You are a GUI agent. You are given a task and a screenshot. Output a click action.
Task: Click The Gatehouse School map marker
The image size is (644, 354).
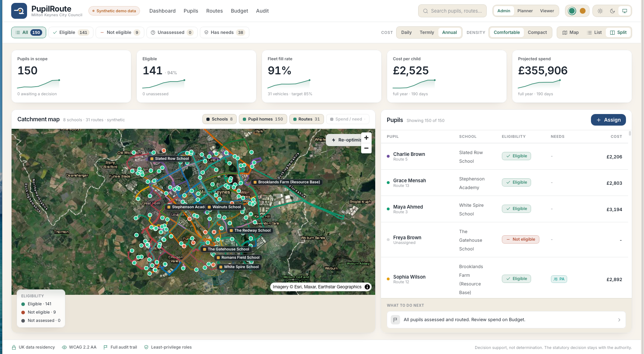(226, 249)
